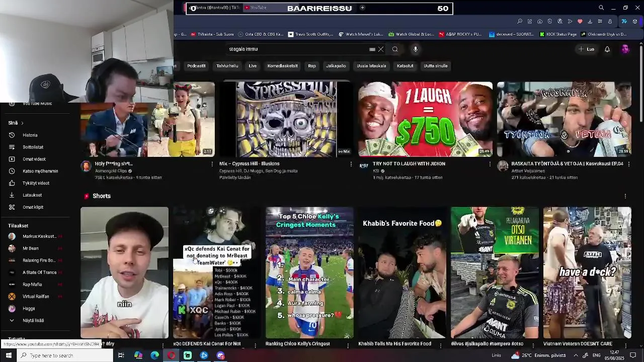Open Windows notification center icon
The width and height of the screenshot is (644, 362).
click(633, 355)
